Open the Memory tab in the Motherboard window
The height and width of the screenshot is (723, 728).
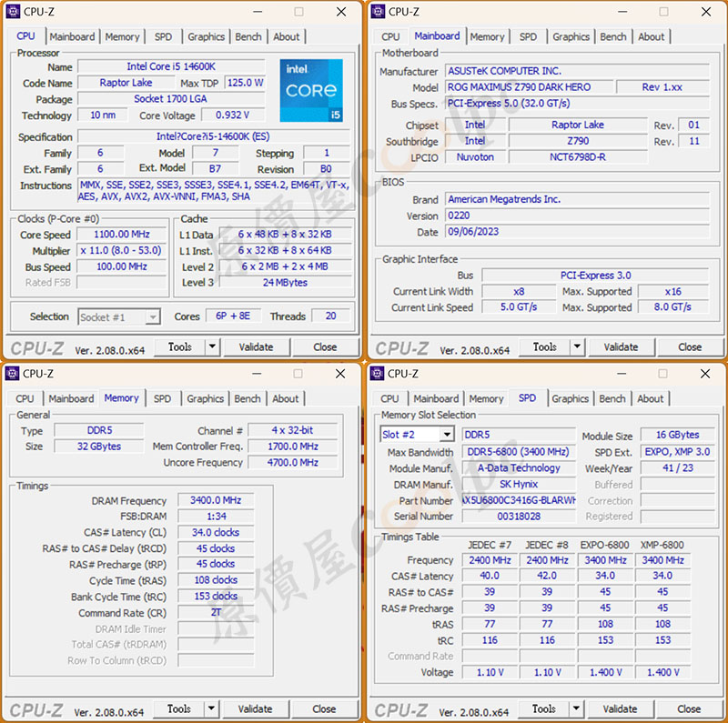pos(487,36)
